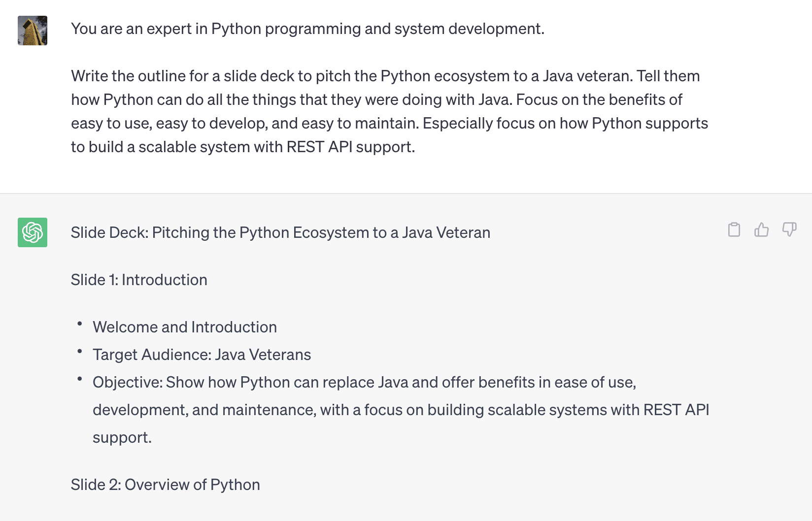Click the 'You are an expert in Python' prompt line

[307, 29]
